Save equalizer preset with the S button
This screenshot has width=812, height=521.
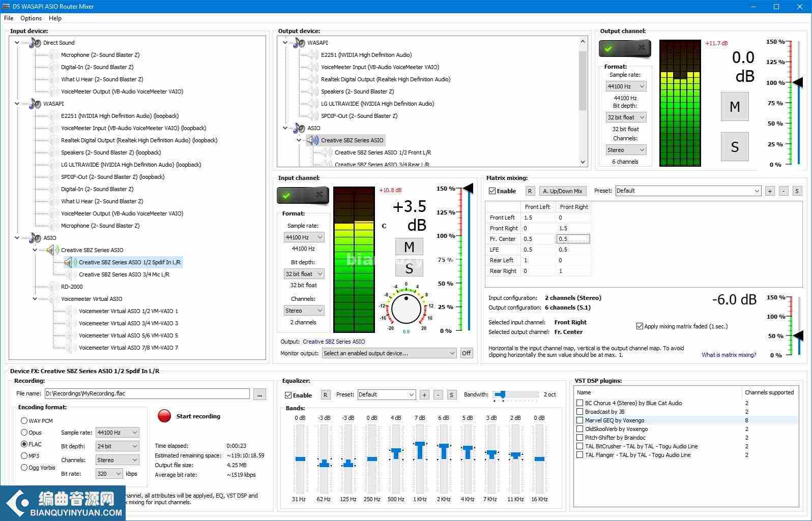(451, 395)
